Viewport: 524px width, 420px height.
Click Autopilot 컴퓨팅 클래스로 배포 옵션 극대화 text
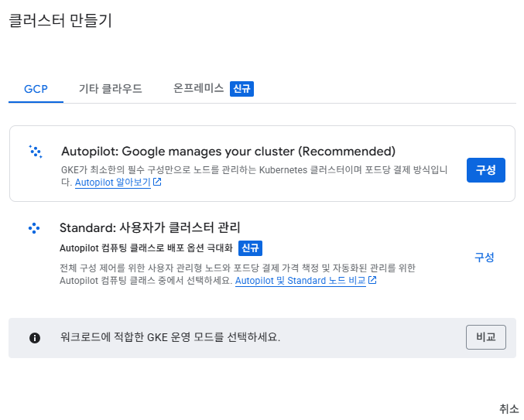(x=146, y=248)
